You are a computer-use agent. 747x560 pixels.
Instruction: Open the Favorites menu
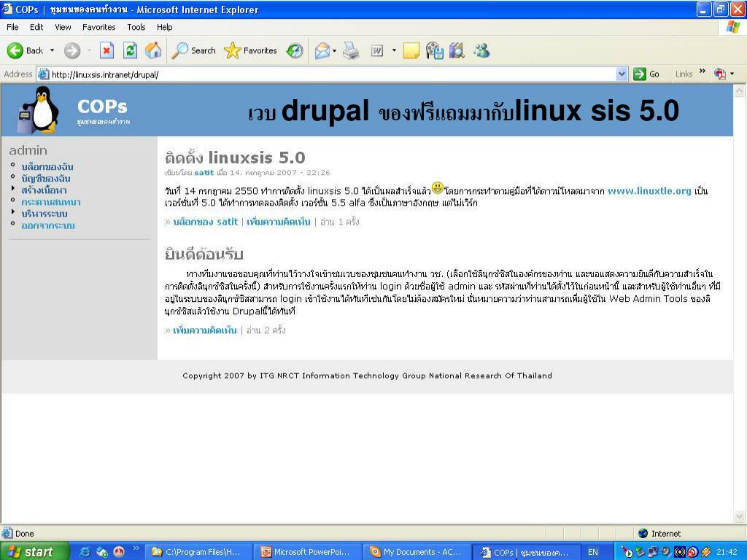[98, 27]
